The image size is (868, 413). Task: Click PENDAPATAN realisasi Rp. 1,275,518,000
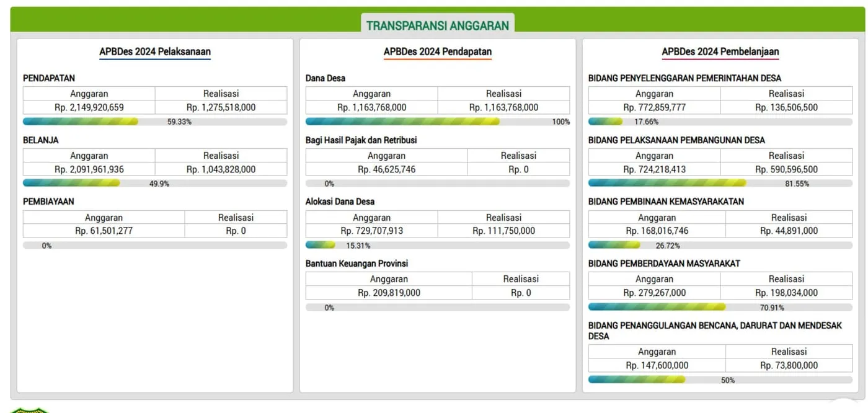click(221, 107)
